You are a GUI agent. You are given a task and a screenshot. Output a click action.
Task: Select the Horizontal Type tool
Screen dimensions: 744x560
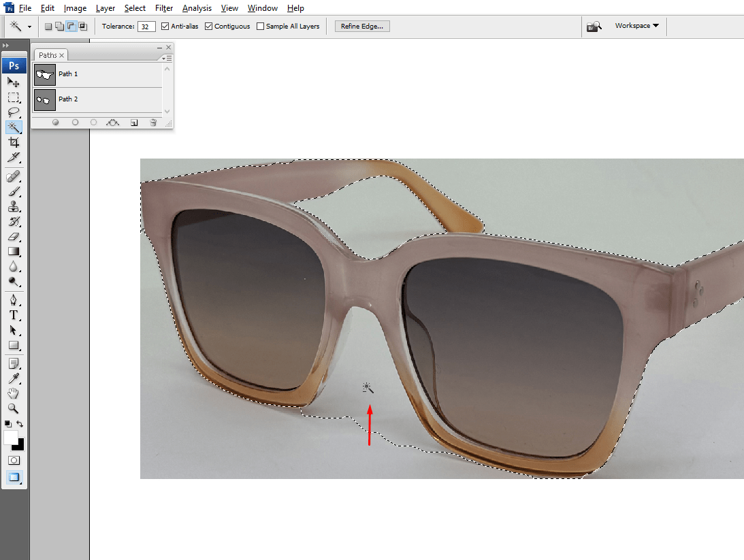(x=14, y=315)
